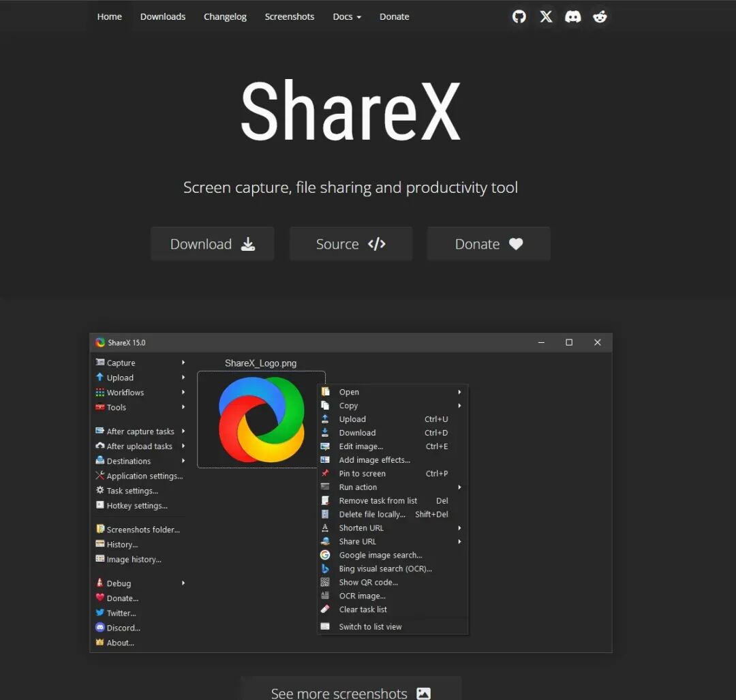The image size is (736, 700).
Task: Open History... in ShareX sidebar
Action: point(122,545)
